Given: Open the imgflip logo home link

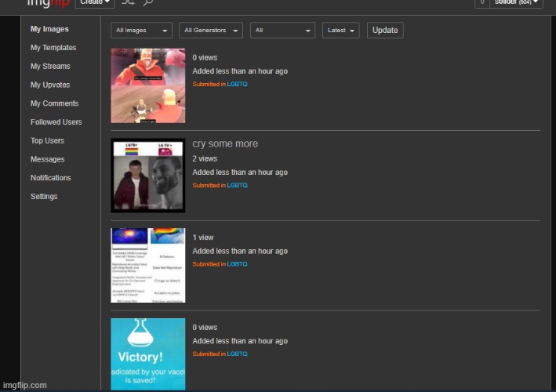Looking at the screenshot, I should click(x=48, y=3).
